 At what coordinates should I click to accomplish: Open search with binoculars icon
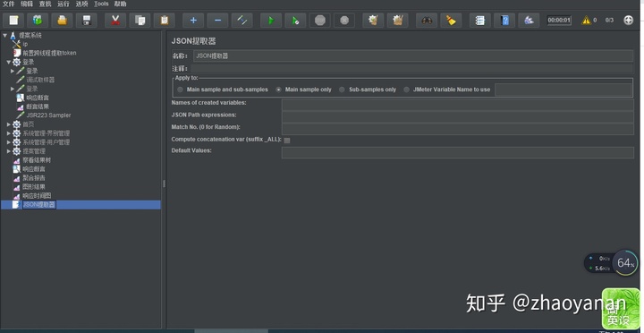(427, 21)
